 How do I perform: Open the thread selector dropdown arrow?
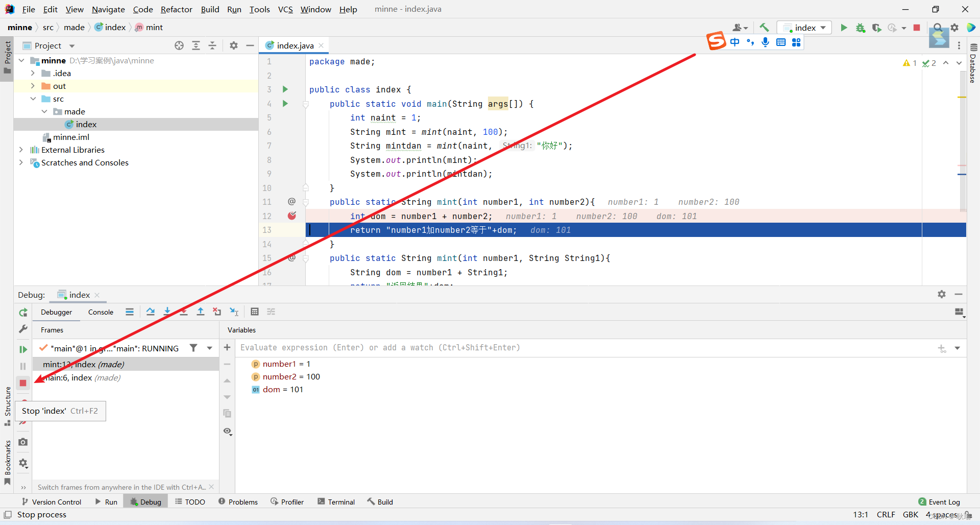tap(209, 348)
